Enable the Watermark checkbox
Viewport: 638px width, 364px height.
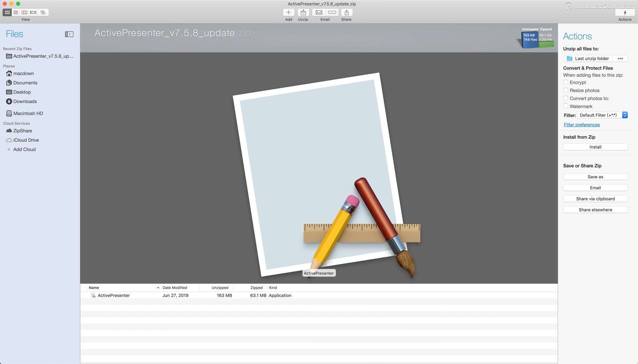click(566, 106)
